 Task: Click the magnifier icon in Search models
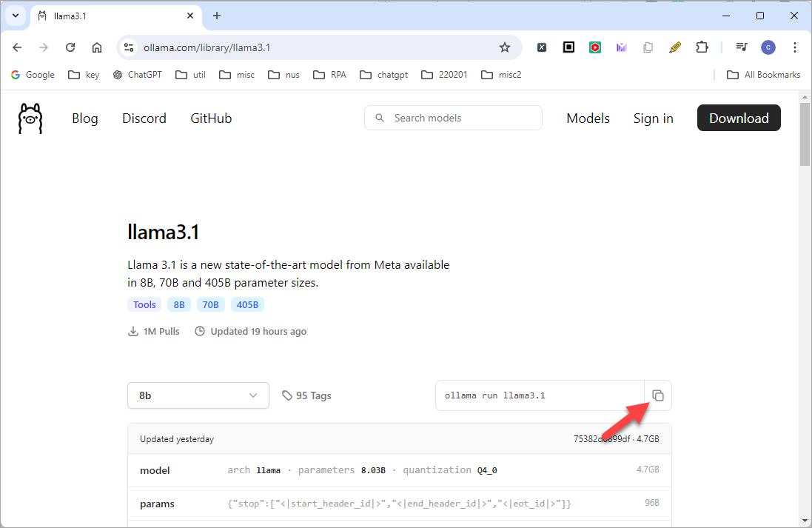tap(380, 118)
